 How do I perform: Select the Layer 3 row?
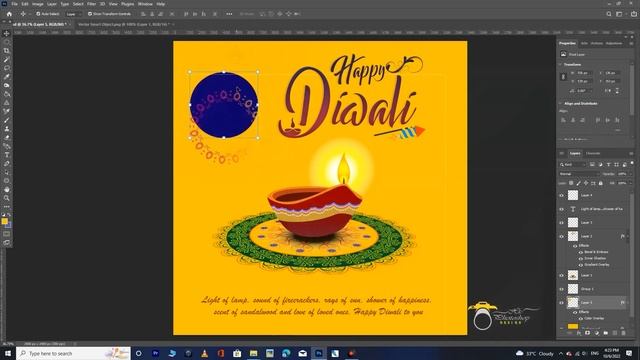594,223
